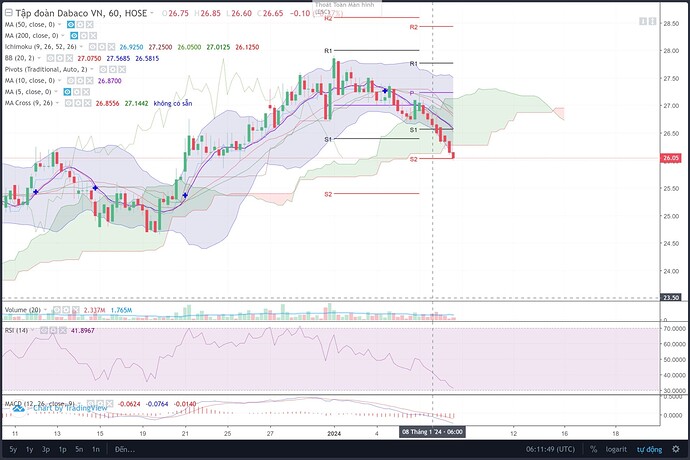The height and width of the screenshot is (460, 690).
Task: Delete the RSI (14) indicator
Action: 62,330
